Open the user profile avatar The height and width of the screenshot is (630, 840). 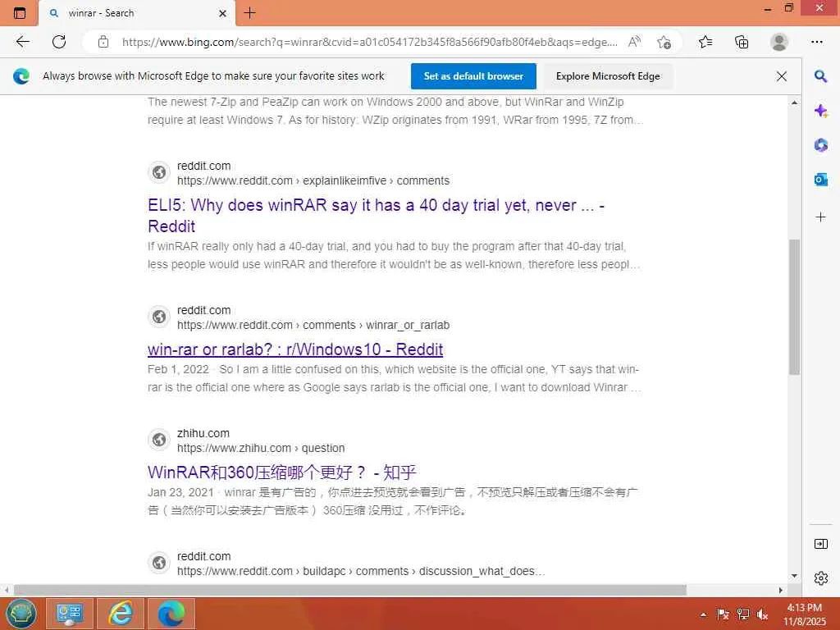coord(779,42)
